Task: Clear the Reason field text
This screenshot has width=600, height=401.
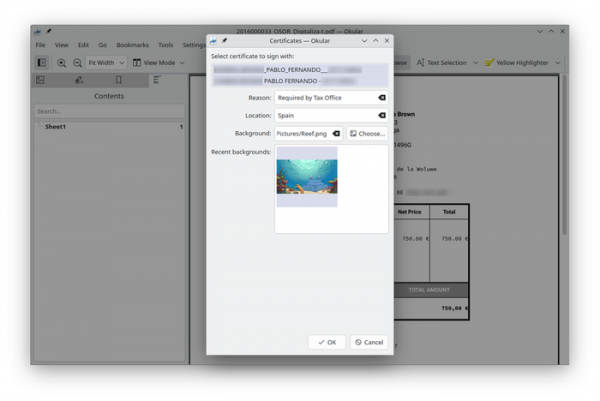Action: point(381,98)
